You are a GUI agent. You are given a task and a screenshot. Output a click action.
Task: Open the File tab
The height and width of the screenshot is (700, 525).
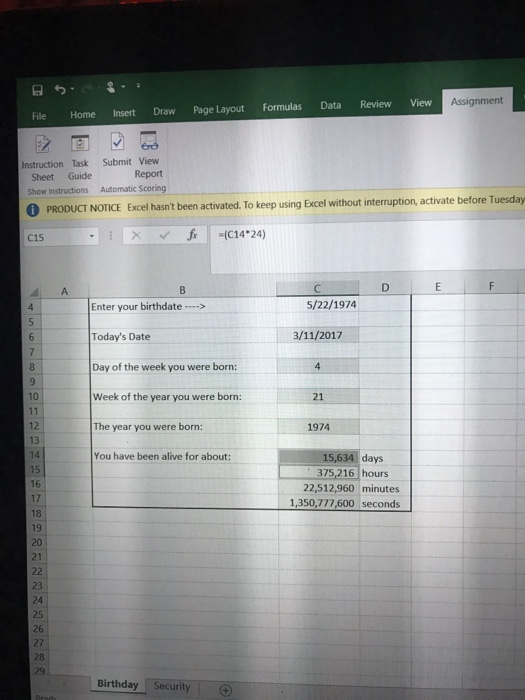[39, 116]
